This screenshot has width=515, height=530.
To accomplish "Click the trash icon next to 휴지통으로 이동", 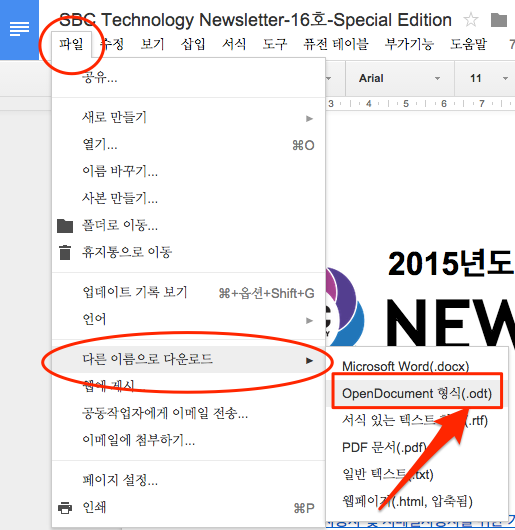I will 65,252.
